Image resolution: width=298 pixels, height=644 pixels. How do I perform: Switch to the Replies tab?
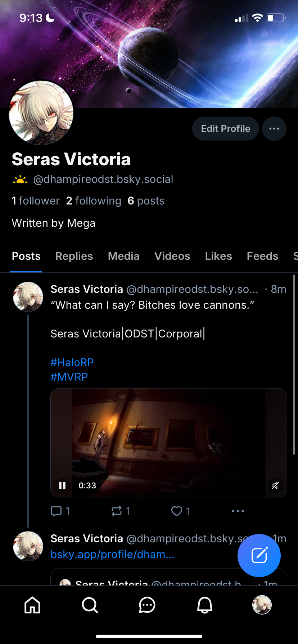(74, 256)
